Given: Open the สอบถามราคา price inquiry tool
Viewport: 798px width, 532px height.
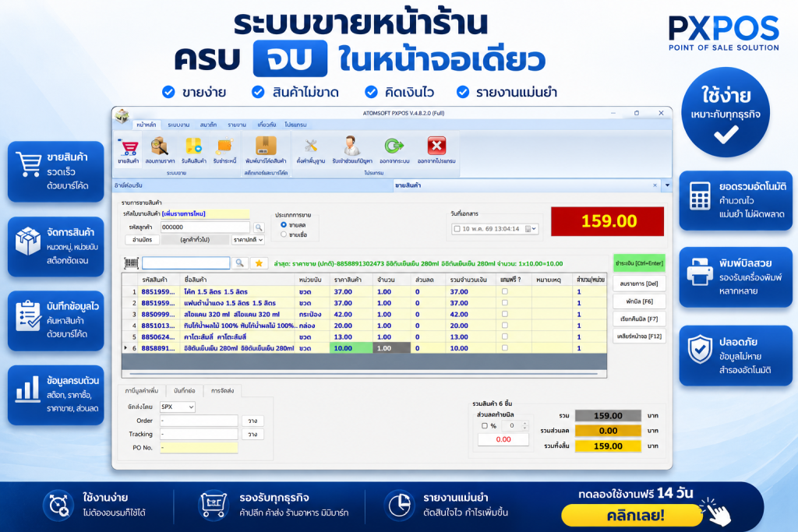Looking at the screenshot, I should click(160, 151).
